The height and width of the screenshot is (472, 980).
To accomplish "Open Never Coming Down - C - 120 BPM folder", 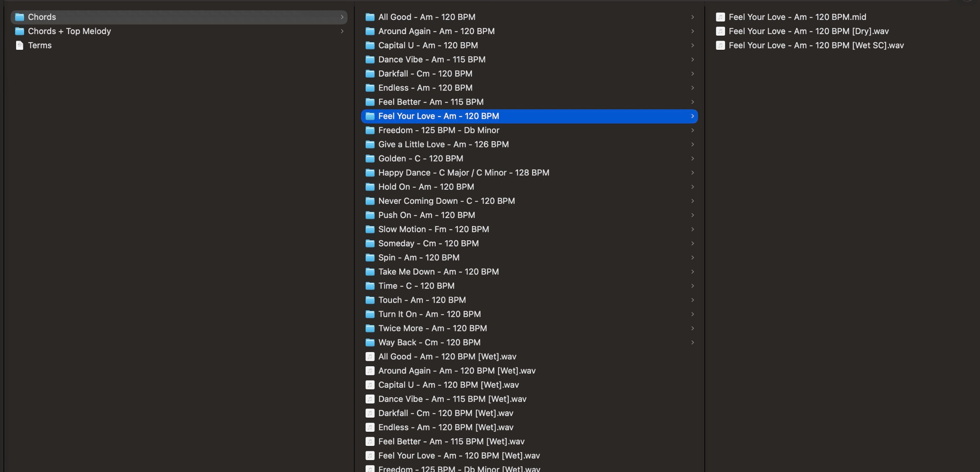I will tap(446, 201).
